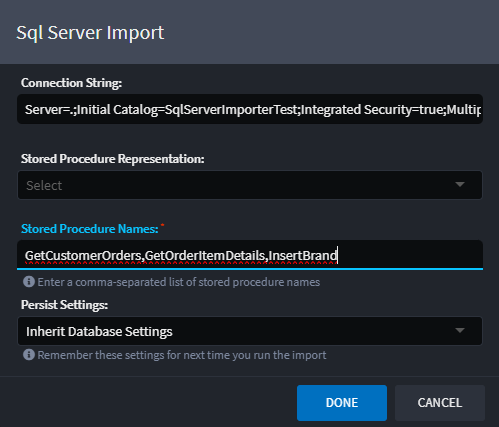Image resolution: width=499 pixels, height=427 pixels.
Task: Click the DONE button
Action: click(x=342, y=403)
